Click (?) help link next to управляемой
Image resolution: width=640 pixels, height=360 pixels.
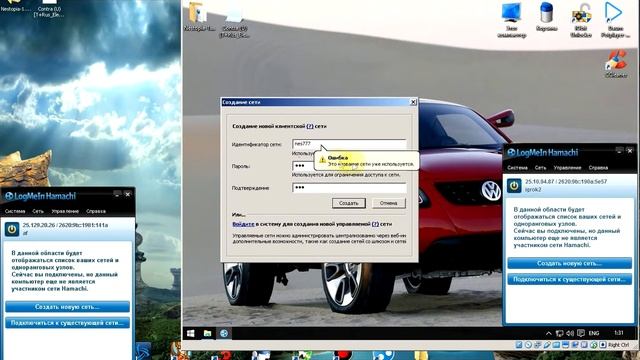pyautogui.click(x=375, y=224)
